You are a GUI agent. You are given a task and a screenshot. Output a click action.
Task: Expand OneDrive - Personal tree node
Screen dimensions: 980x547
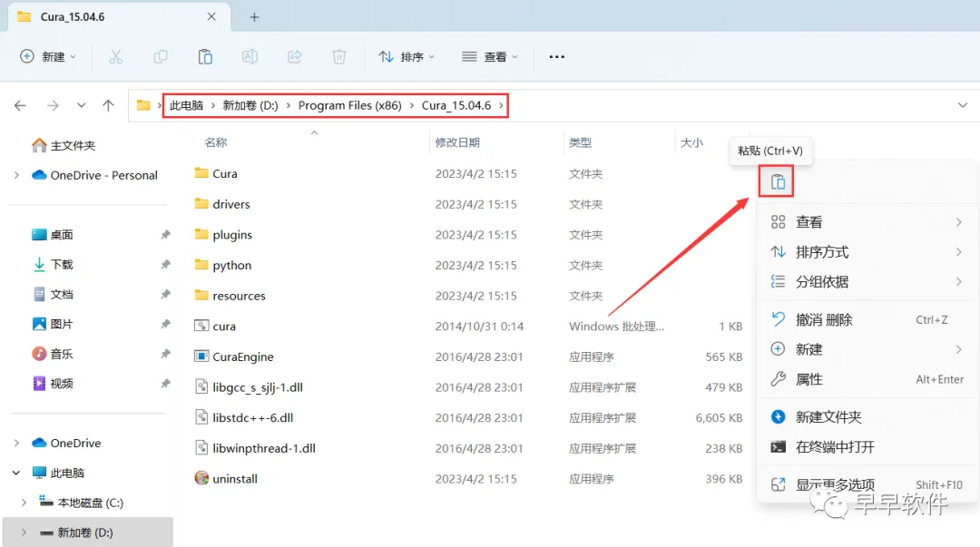17,176
